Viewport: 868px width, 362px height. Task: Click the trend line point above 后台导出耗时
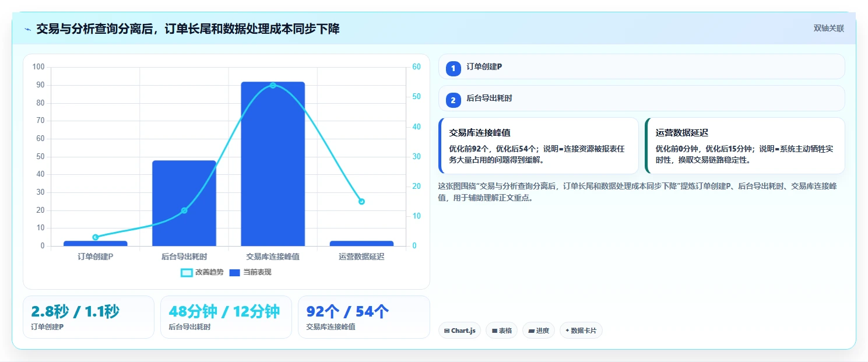pos(184,210)
